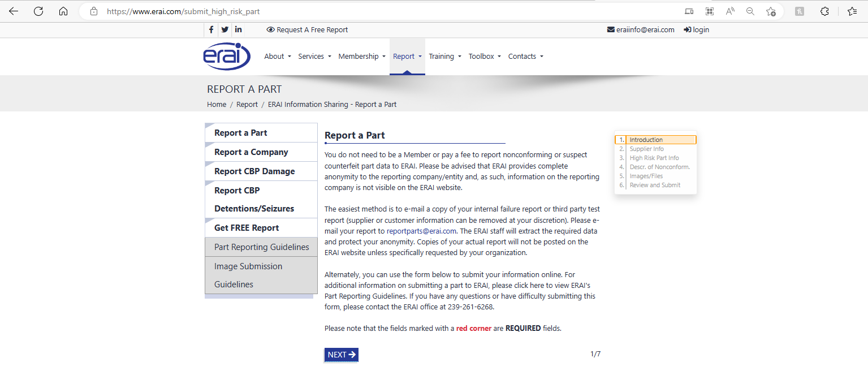Add this page to favorites with the star icon
This screenshot has width=868, height=375.
coord(771,11)
